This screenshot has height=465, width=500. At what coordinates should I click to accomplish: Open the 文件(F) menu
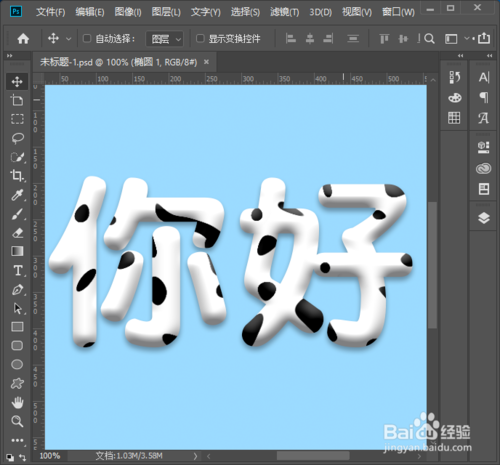point(51,12)
